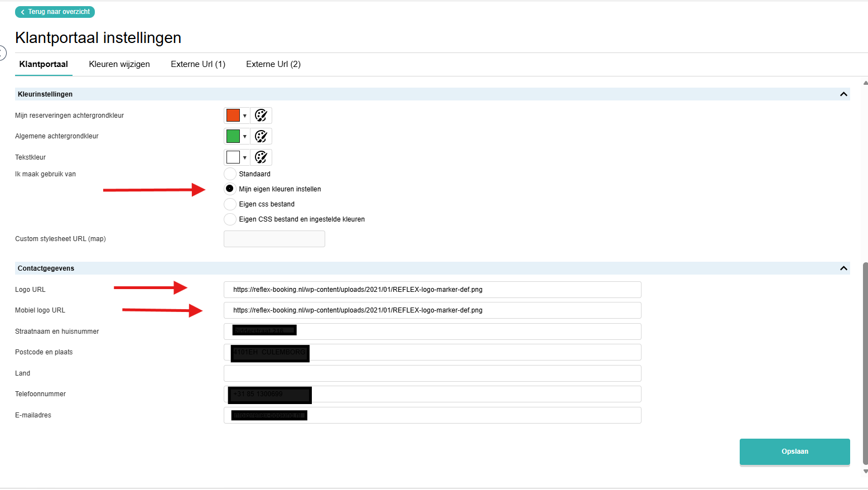Image resolution: width=868 pixels, height=490 pixels.
Task: Switch to the Kleuren wijzigen tab
Action: click(x=119, y=64)
